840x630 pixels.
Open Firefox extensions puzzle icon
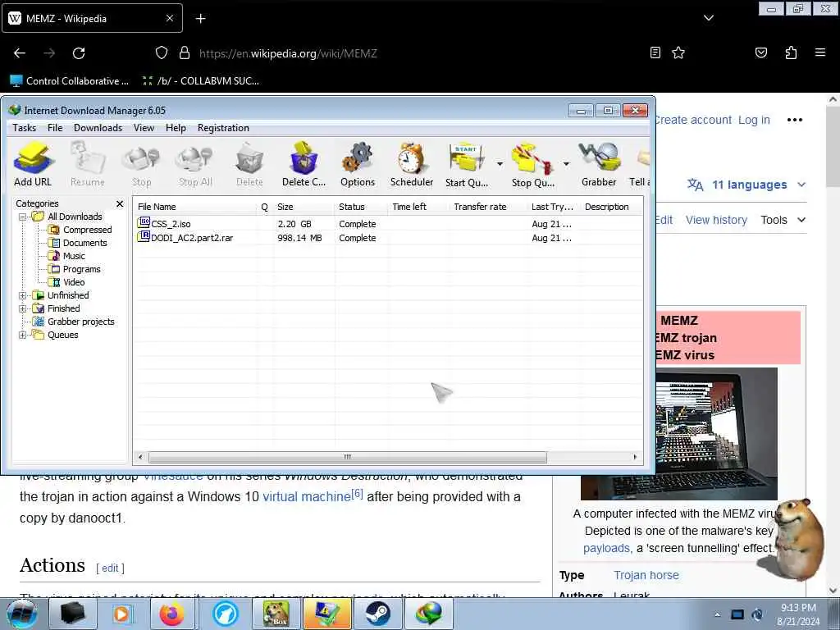[x=791, y=52]
